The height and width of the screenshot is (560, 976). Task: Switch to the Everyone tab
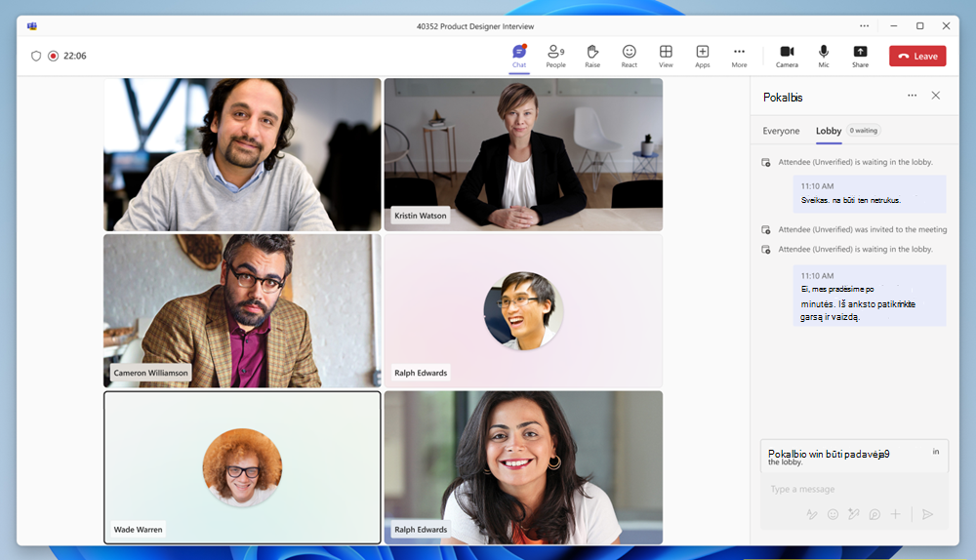[781, 131]
